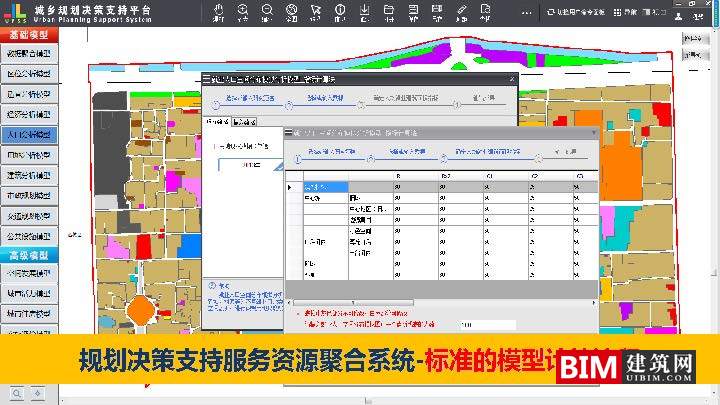The height and width of the screenshot is (405, 720).
Task: Select the highlighted 人口分析模型 sidebar item
Action: click(30, 134)
